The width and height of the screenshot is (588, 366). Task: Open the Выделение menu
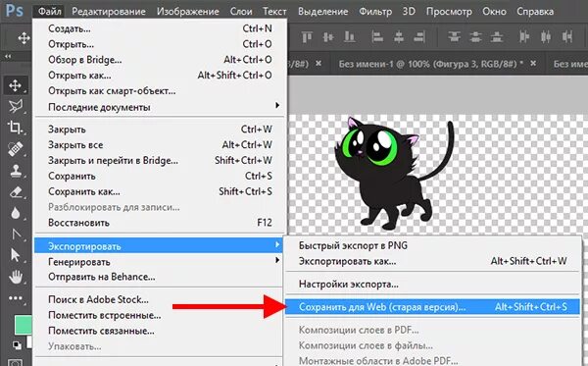pos(322,11)
